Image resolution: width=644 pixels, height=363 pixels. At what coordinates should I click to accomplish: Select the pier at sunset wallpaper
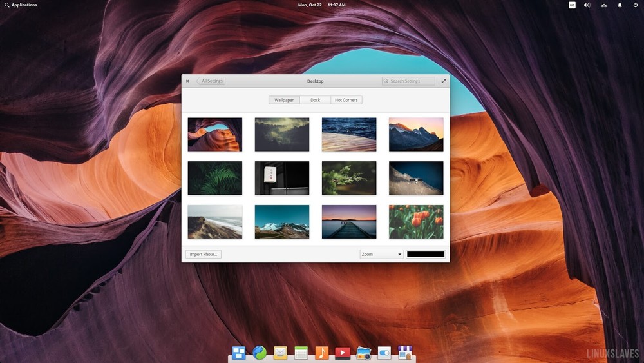[x=349, y=222]
